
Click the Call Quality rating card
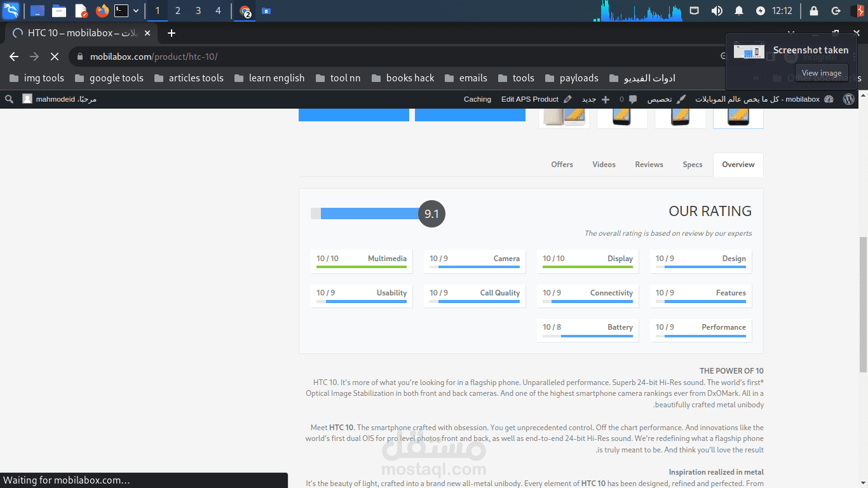(x=475, y=295)
